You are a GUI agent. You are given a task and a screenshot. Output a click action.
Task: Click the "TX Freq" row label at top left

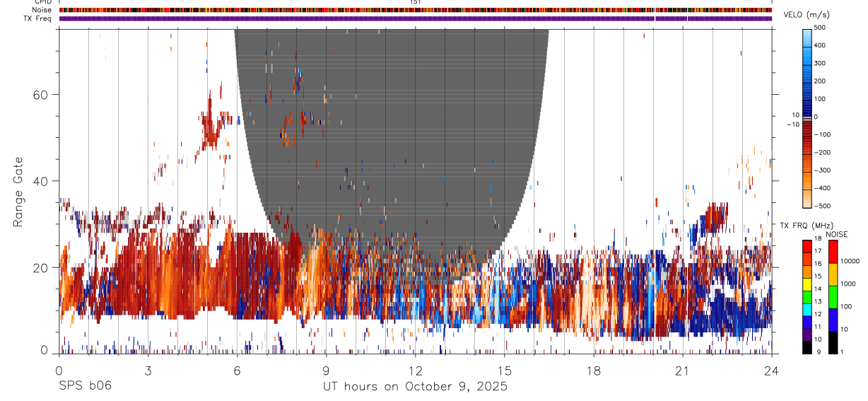point(37,18)
